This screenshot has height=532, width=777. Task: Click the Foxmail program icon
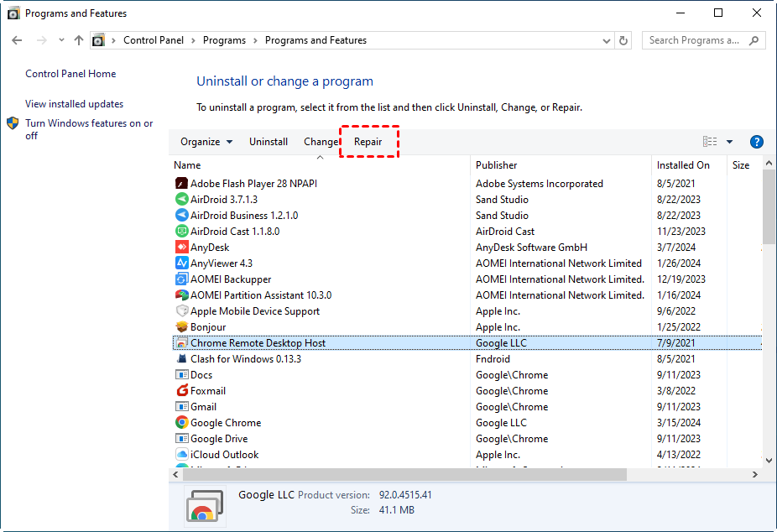coord(181,391)
